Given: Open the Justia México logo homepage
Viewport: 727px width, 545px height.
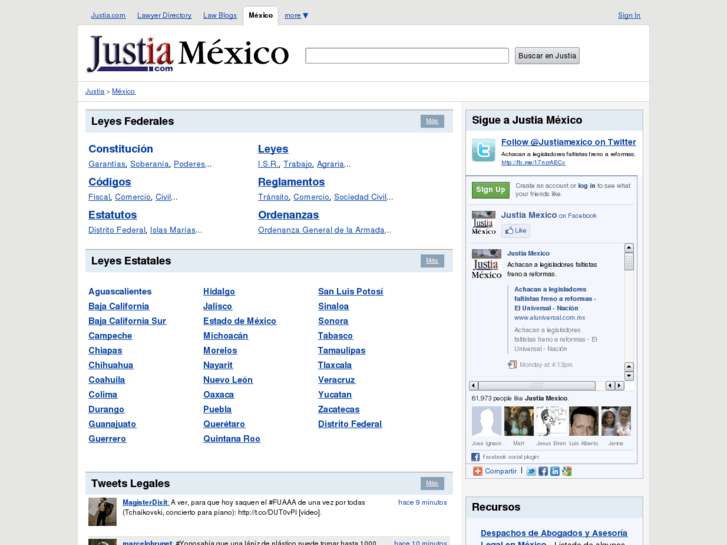Looking at the screenshot, I should coord(188,54).
